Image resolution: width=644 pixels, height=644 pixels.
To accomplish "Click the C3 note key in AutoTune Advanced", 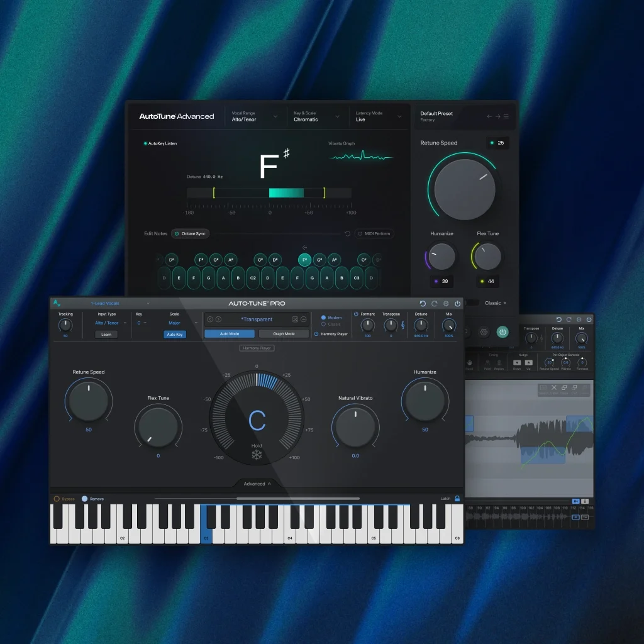I will (357, 278).
